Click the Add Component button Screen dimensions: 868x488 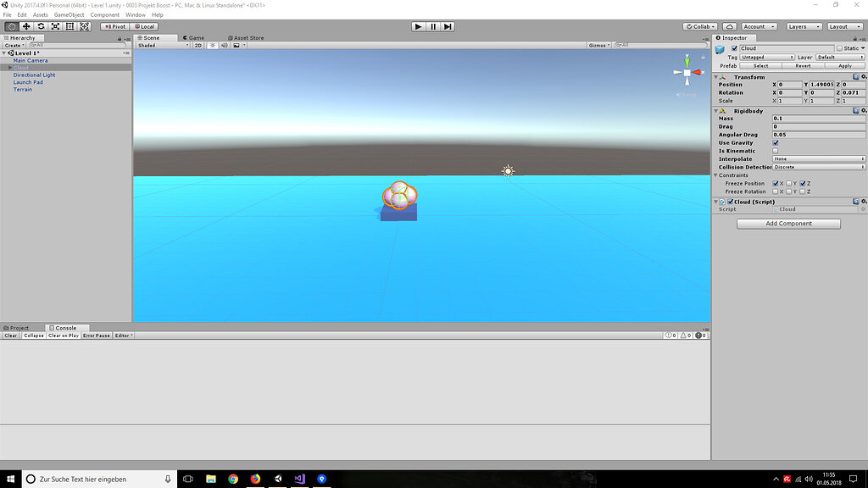click(787, 223)
